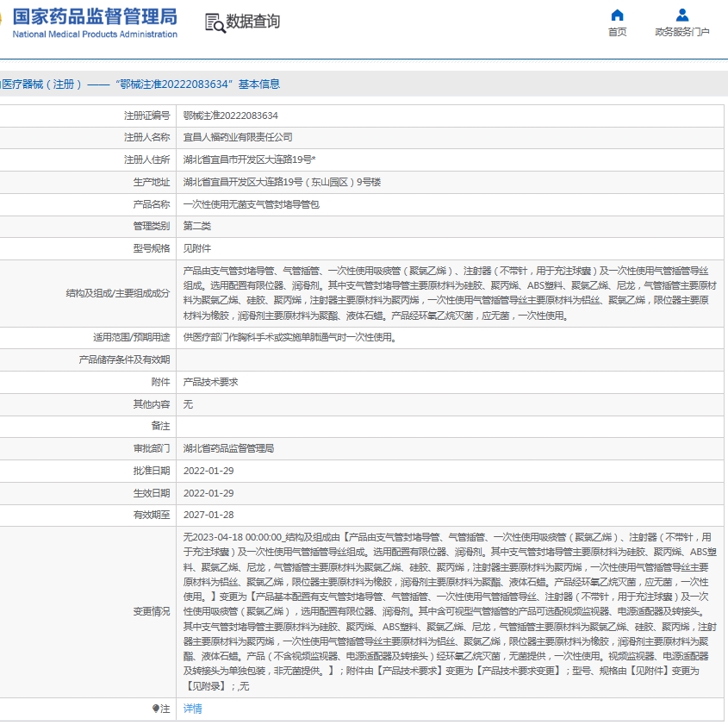Open the 详情 details link
Viewport: 728px width, 725px height.
[193, 709]
